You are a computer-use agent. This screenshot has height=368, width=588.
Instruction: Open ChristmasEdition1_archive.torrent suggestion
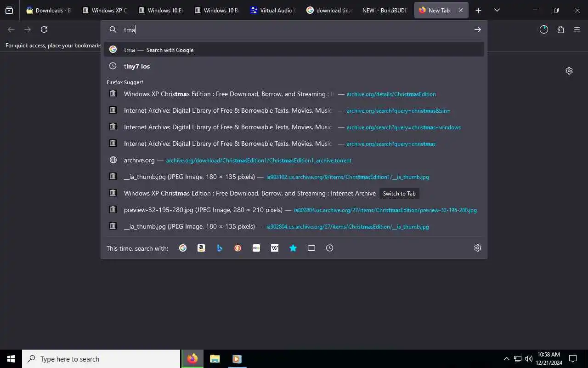pos(294,160)
